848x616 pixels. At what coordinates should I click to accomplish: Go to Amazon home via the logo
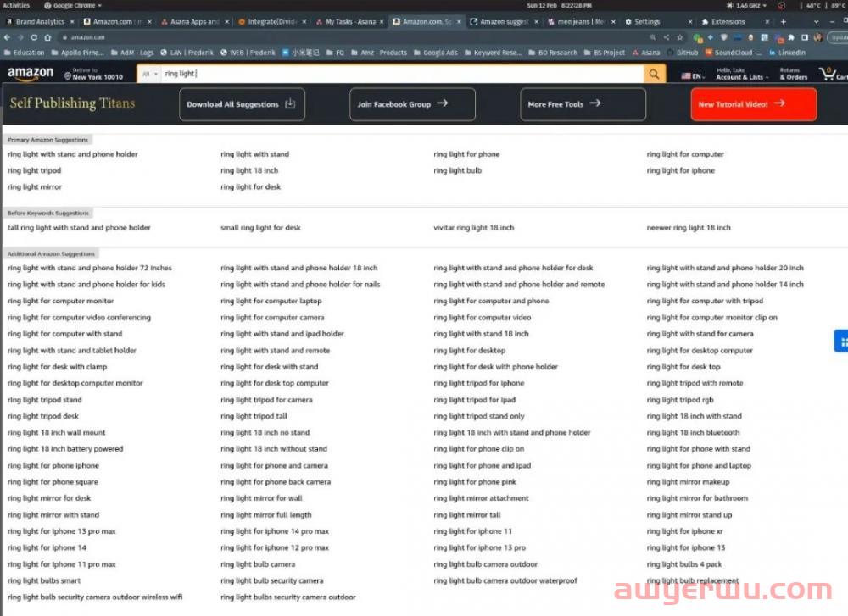tap(31, 74)
